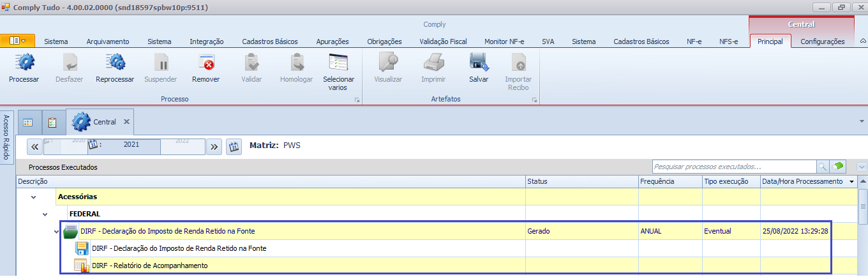The height and width of the screenshot is (277, 868).
Task: Collapse the DIRF declaration folder row
Action: (x=57, y=231)
